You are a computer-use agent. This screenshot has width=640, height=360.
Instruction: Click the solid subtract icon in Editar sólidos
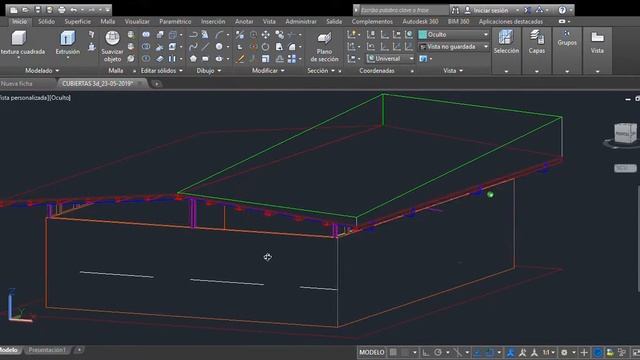click(x=146, y=47)
